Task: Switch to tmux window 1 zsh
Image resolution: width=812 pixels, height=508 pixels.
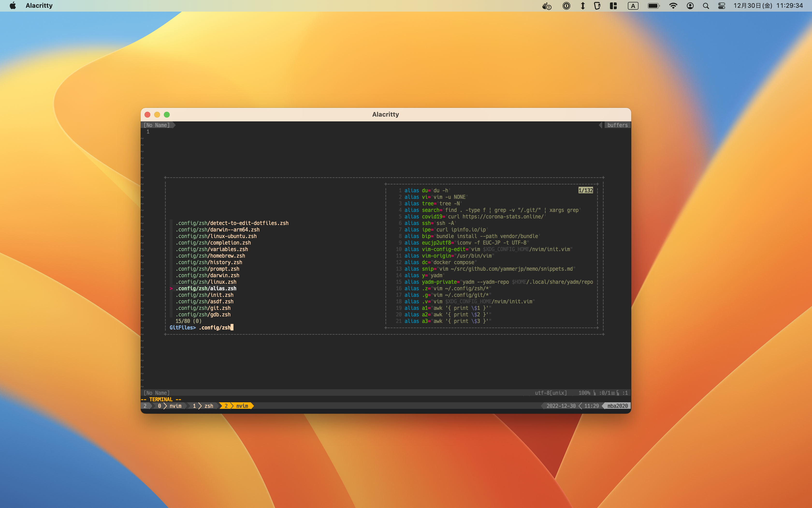Action: [203, 406]
